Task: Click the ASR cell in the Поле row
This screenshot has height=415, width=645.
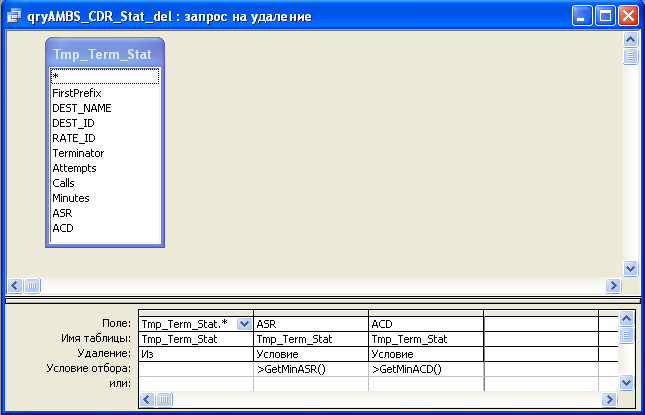Action: coord(311,324)
